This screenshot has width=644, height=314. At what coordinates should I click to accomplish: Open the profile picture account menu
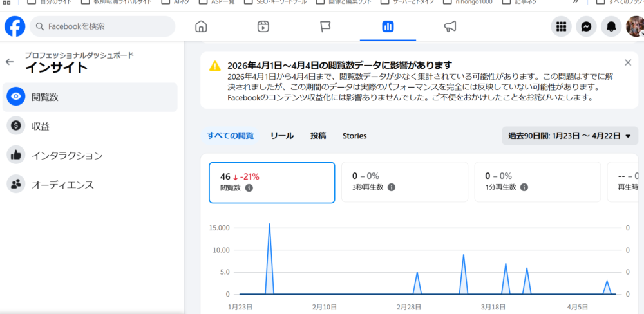634,26
